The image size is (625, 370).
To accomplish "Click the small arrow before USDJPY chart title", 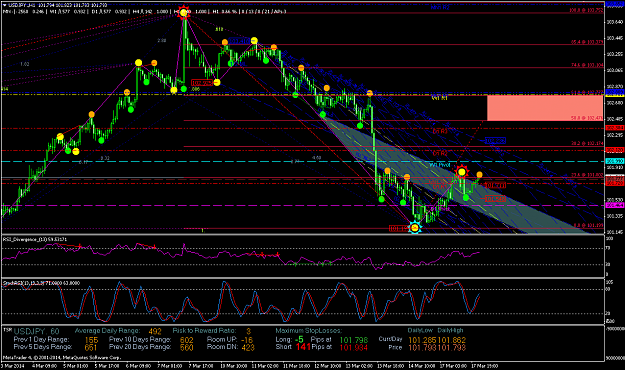I will click(4, 5).
